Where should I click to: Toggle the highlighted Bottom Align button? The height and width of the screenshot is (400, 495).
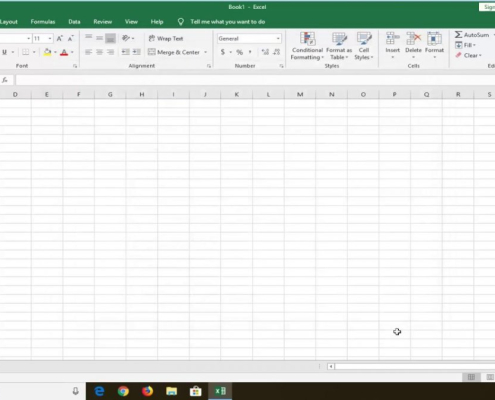click(110, 38)
